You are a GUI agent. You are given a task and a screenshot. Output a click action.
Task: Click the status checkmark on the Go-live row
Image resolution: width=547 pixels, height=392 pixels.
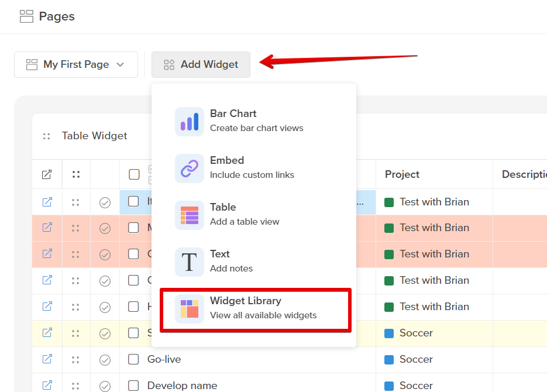point(105,359)
